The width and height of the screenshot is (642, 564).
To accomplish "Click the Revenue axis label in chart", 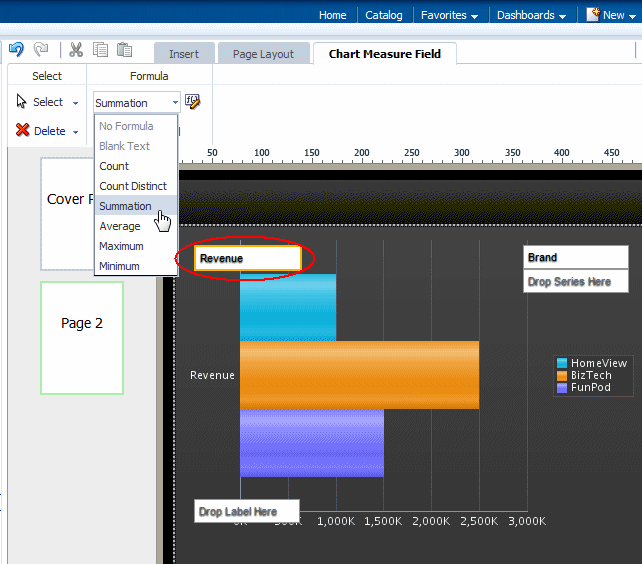I will point(212,375).
